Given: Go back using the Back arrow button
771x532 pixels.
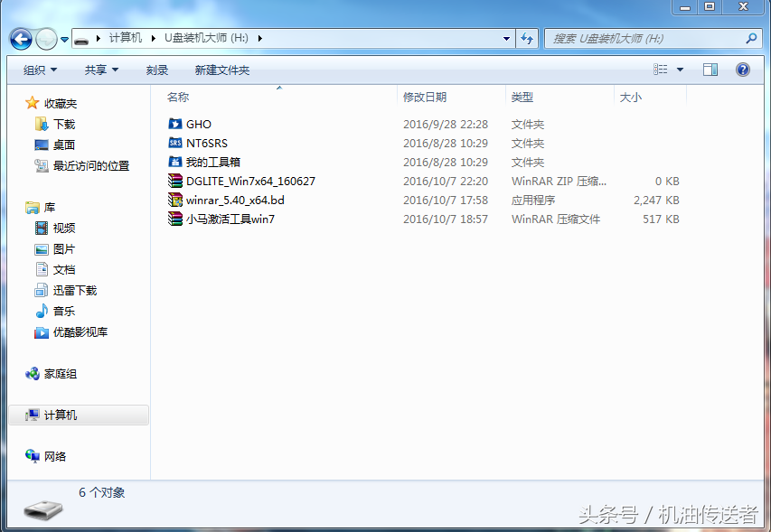Looking at the screenshot, I should click(x=21, y=39).
